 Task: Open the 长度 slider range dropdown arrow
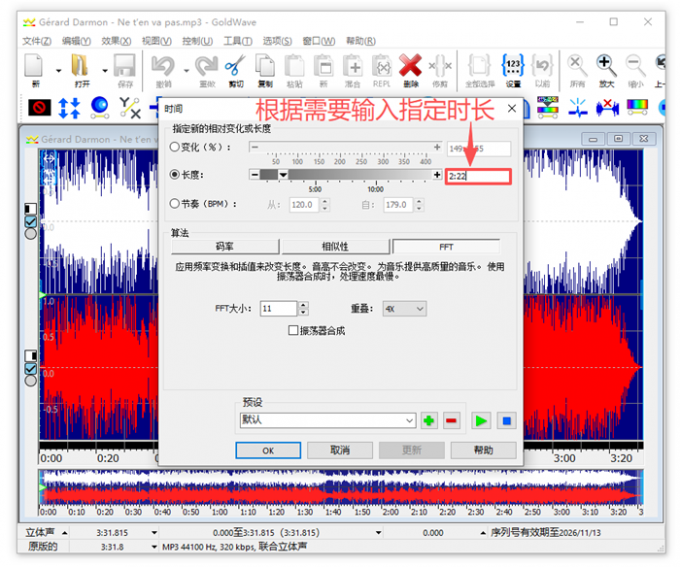[x=283, y=175]
